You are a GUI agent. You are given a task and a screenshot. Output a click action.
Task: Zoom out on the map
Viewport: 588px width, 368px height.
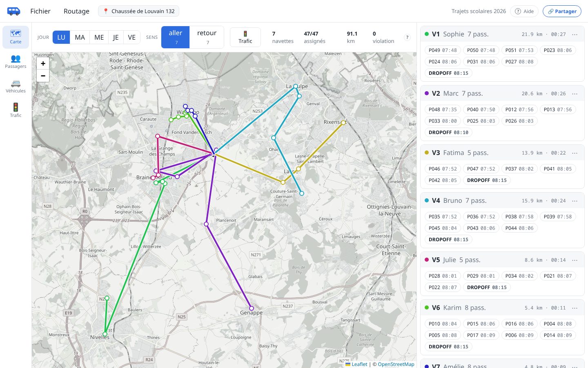pos(43,76)
